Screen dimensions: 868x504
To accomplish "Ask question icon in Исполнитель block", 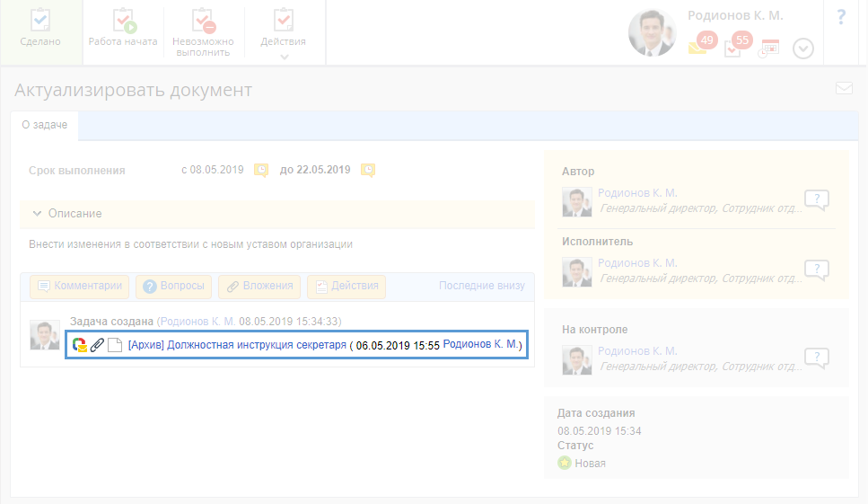I will (x=817, y=270).
